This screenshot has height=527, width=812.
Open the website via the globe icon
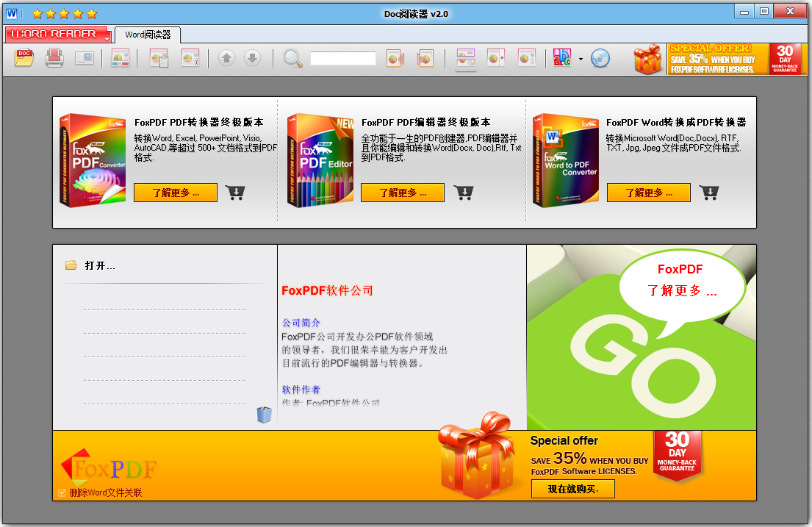(600, 58)
